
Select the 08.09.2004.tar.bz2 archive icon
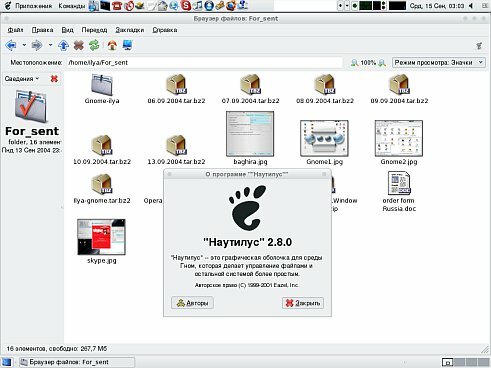coord(325,84)
